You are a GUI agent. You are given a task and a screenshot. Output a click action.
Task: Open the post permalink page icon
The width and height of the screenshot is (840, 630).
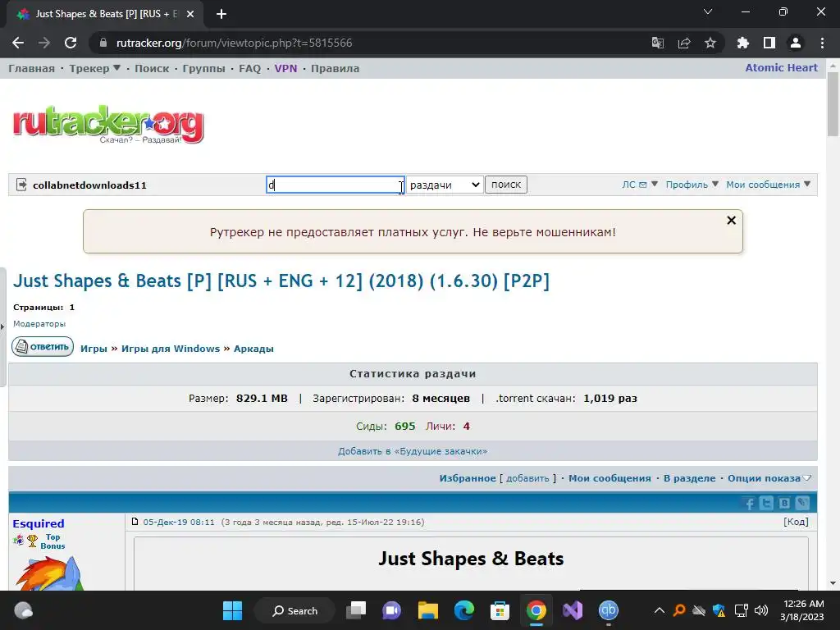click(x=135, y=522)
